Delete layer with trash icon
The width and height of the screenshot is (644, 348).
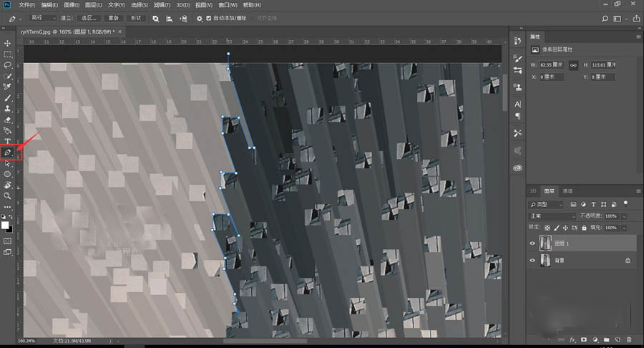[629, 339]
